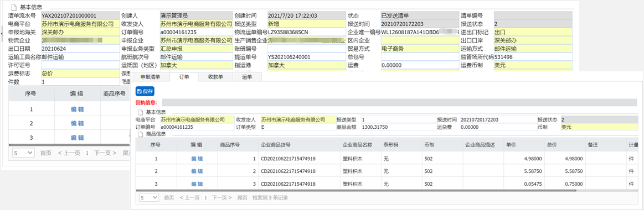Switch to the 订单 tab
Viewport: 644px width, 210px height.
(x=184, y=77)
